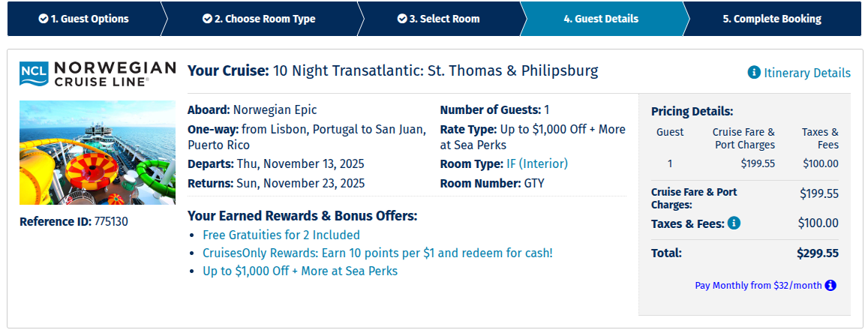Click the Choose Room Type checkmark icon
The width and height of the screenshot is (868, 330).
(207, 19)
